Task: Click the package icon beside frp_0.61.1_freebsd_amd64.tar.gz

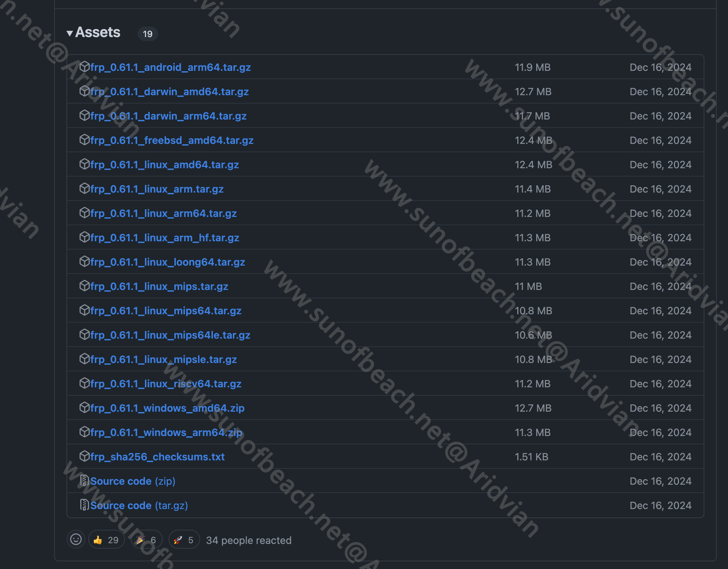Action: pyautogui.click(x=84, y=140)
